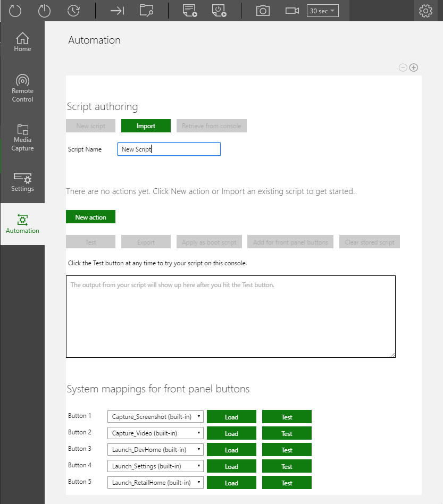Screen dimensions: 443x504
Task: Collapse section with the minus circle icon
Action: pyautogui.click(x=403, y=68)
